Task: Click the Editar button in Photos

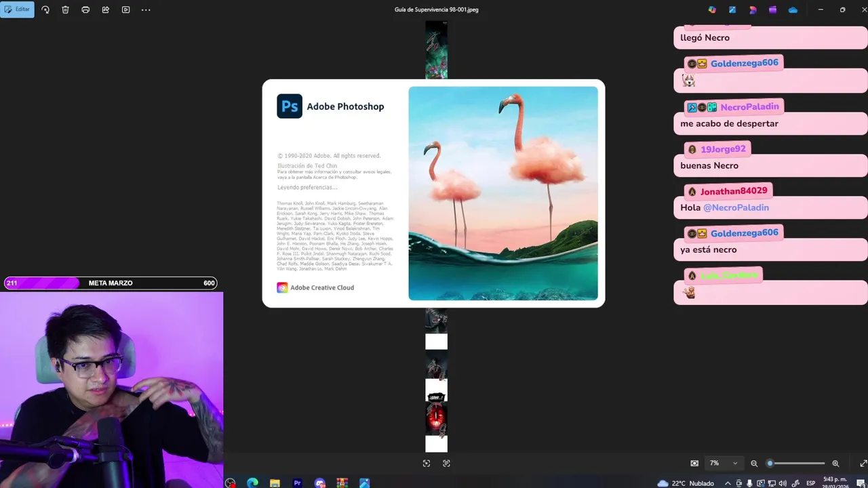Action: coord(17,9)
